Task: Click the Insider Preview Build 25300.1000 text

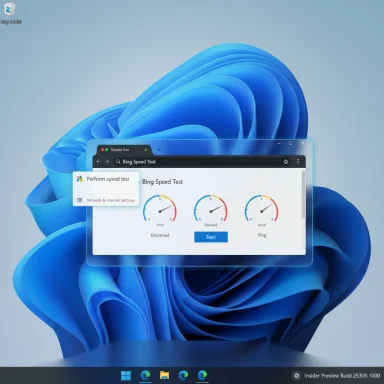Action: pyautogui.click(x=342, y=376)
